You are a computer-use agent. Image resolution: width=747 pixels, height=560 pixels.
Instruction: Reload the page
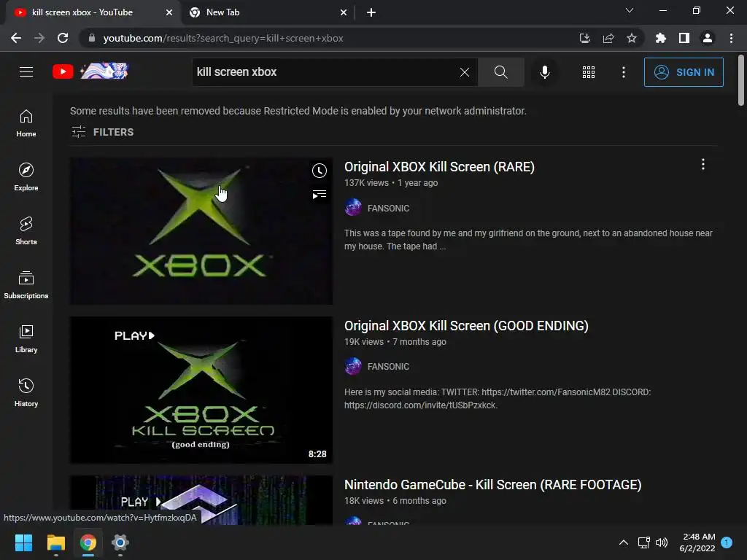pos(63,38)
